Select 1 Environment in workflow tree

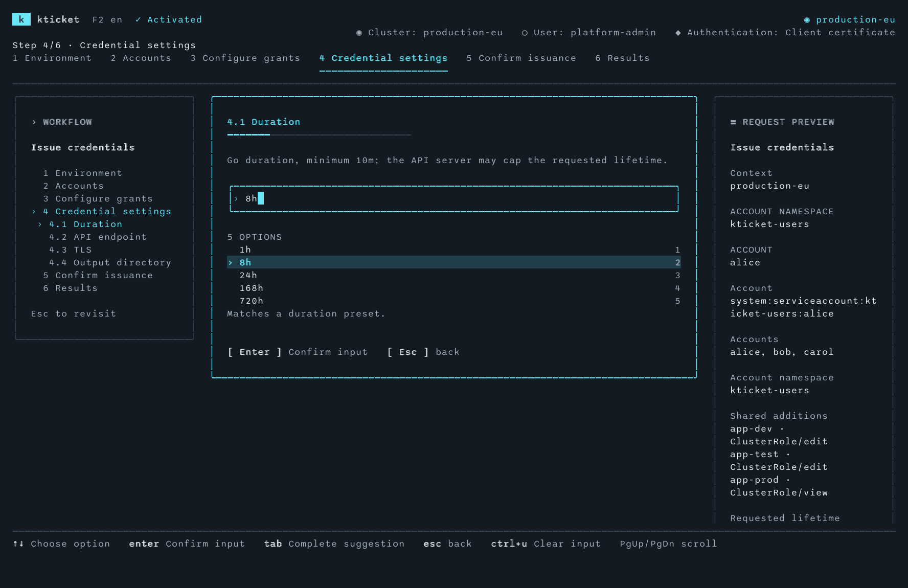(x=83, y=173)
